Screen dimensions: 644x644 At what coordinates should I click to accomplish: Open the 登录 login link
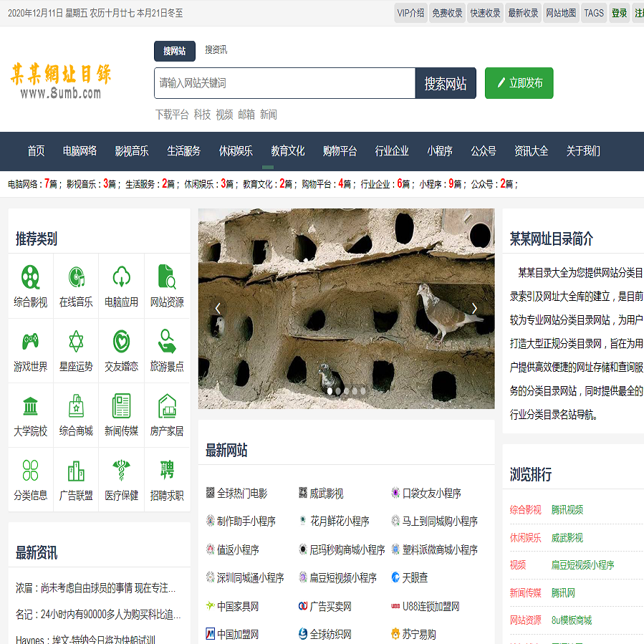click(x=619, y=12)
